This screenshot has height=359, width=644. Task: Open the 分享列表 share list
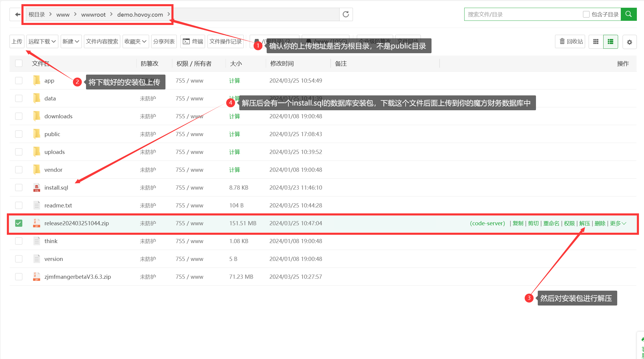(164, 41)
